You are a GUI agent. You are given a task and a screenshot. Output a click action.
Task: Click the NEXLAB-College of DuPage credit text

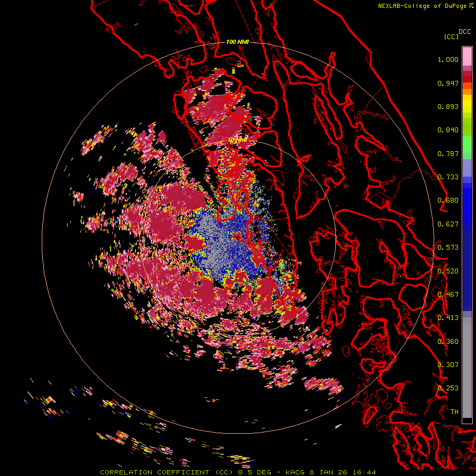(422, 6)
